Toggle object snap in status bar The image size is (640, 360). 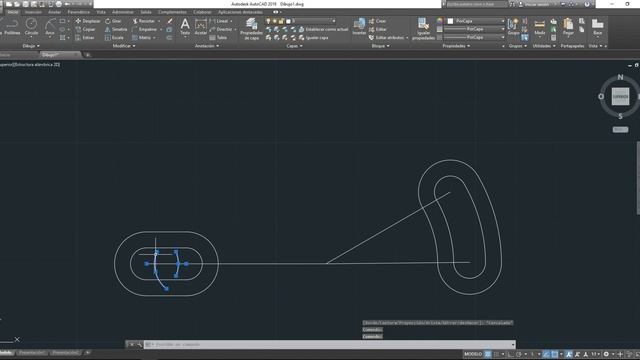coord(555,354)
